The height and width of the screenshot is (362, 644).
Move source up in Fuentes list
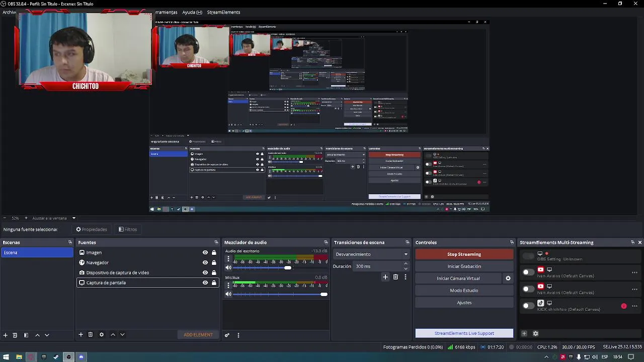tap(113, 334)
